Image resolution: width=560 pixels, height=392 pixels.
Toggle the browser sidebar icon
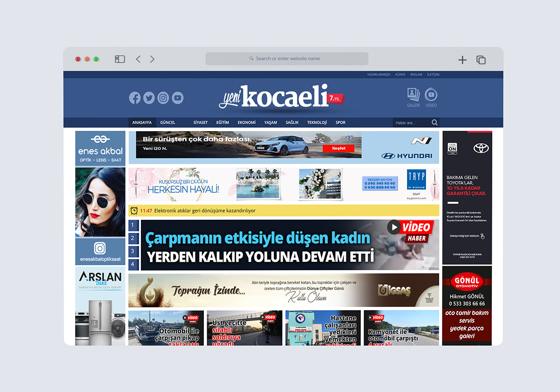point(120,59)
